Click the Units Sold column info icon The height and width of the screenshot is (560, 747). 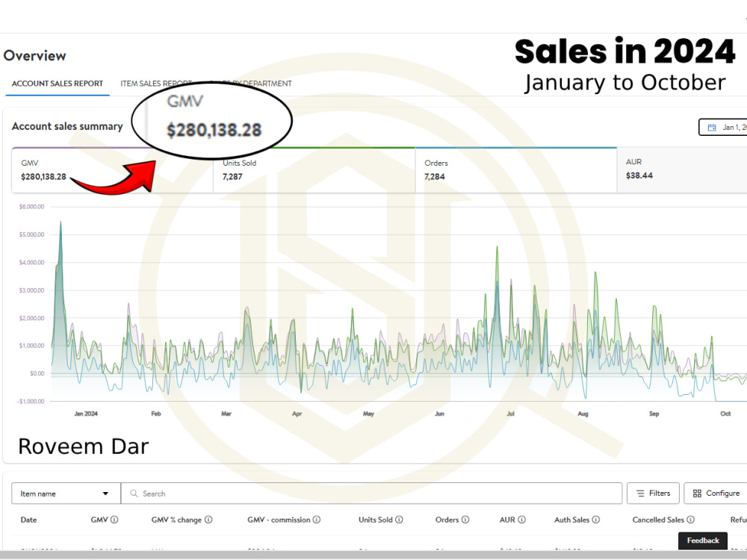399,520
